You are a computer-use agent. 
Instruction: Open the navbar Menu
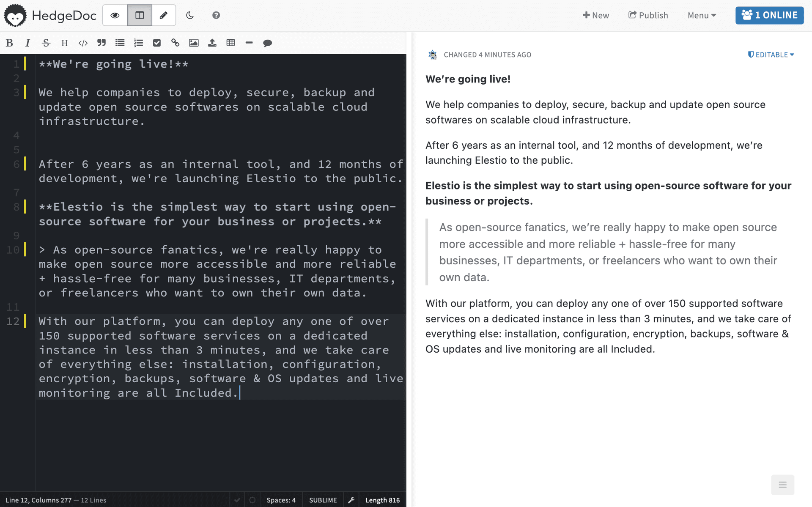click(702, 15)
